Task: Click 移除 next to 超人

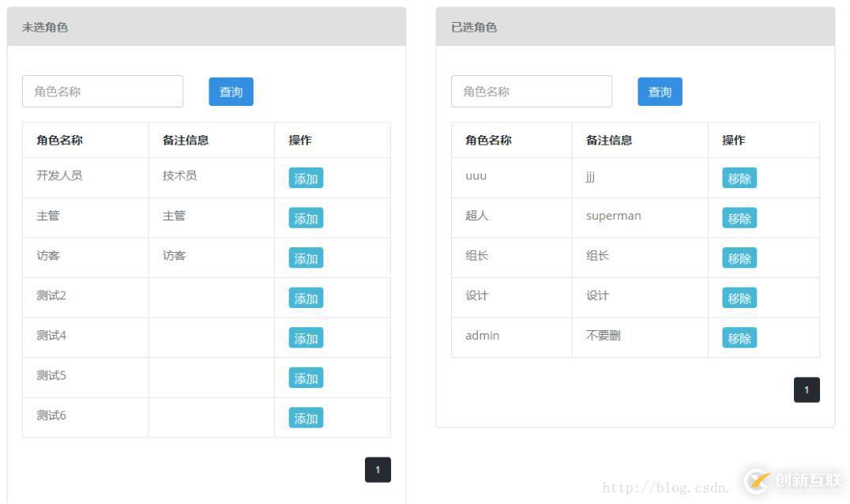Action: (738, 218)
